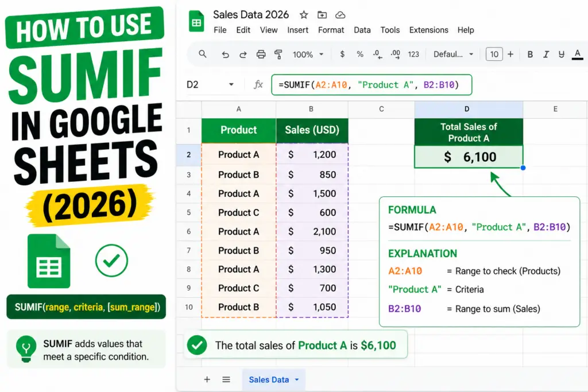Viewport: 588px width, 392px height.
Task: Select Product B in row 7
Action: tap(238, 250)
